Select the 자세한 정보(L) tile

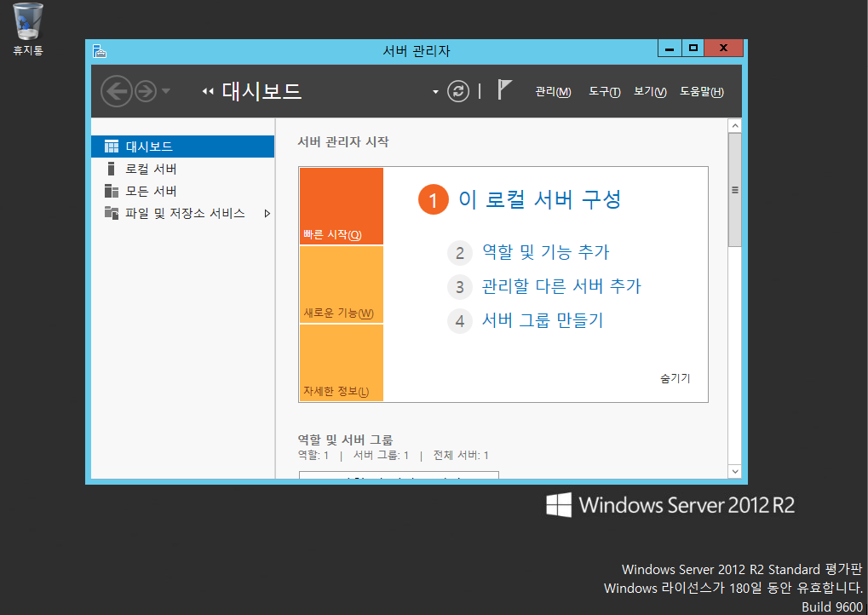pos(342,363)
